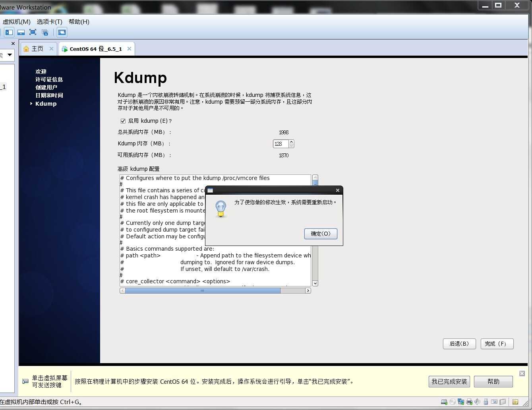Viewport: 532px width, 410px height.
Task: Dismiss the yellow install hint bar
Action: 522,373
